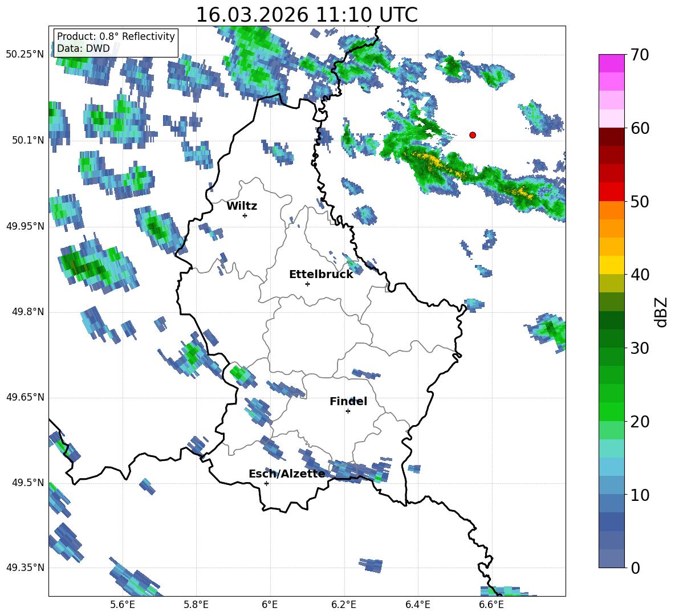This screenshot has height=616, width=675.
Task: Click the 49.8°N latitude label
Action: (28, 312)
